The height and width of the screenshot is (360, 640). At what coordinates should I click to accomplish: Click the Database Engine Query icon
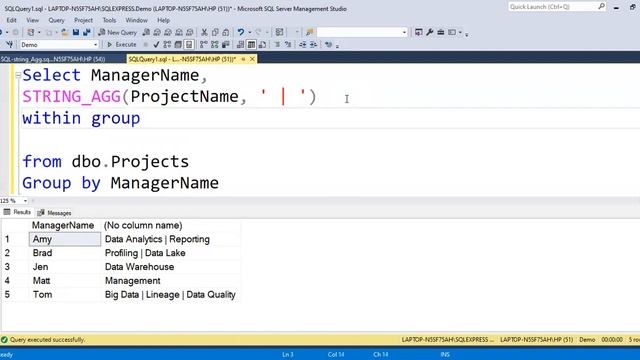[x=146, y=32]
